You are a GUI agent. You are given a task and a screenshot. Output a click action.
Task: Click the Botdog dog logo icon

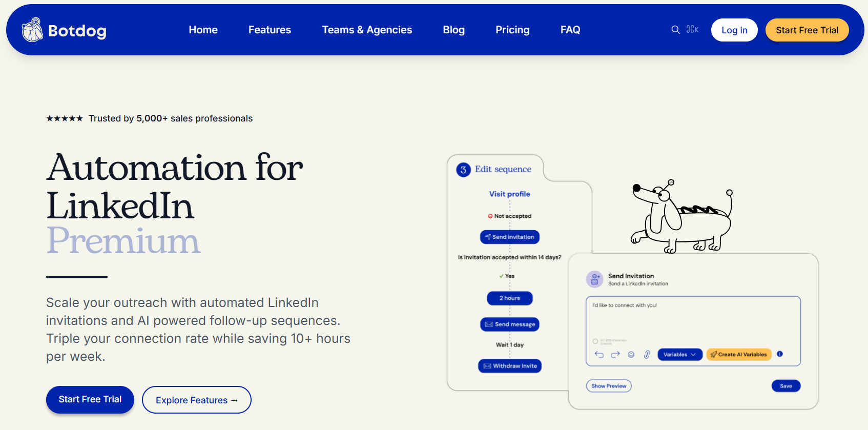tap(32, 30)
